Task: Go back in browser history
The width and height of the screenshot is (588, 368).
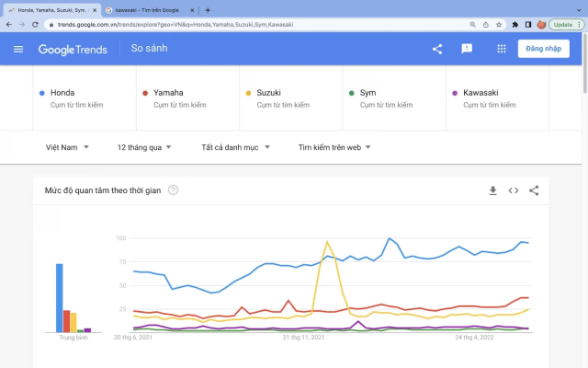Action: pyautogui.click(x=9, y=25)
